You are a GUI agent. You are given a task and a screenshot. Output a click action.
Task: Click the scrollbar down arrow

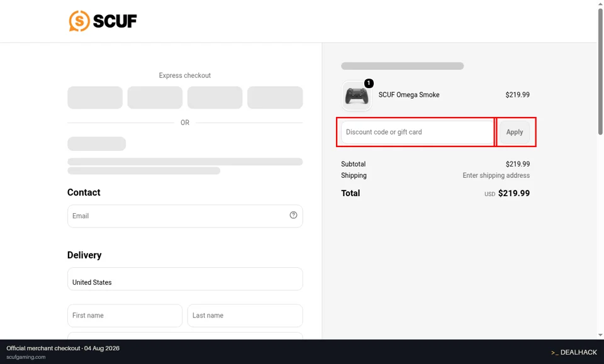coord(600,335)
